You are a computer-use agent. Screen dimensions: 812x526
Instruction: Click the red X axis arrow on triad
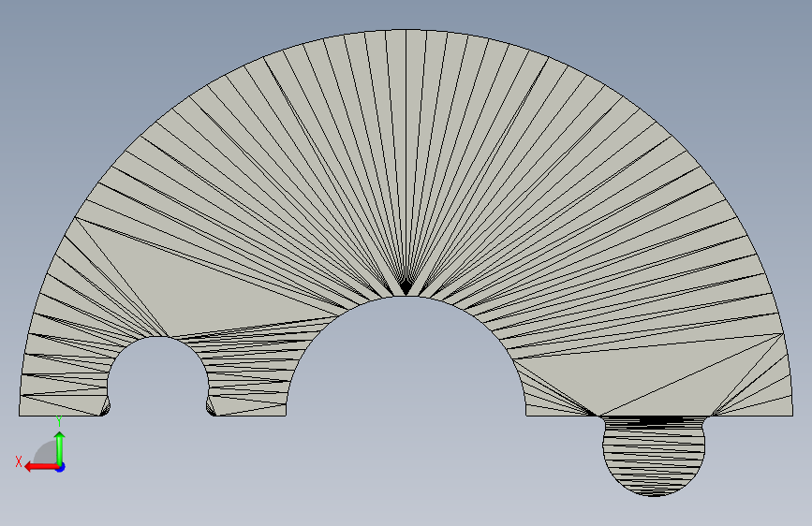[x=41, y=467]
